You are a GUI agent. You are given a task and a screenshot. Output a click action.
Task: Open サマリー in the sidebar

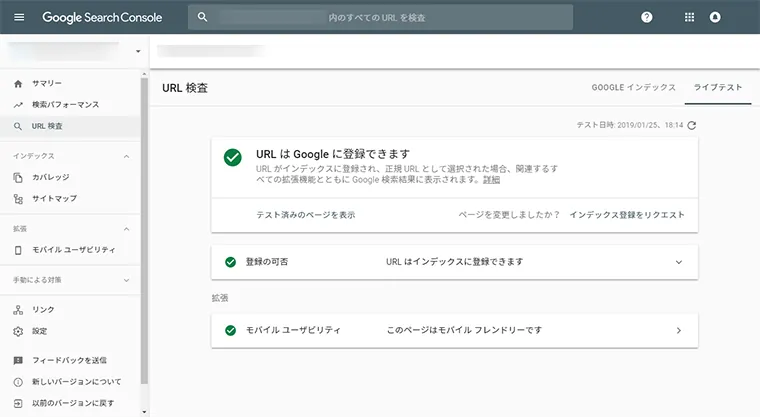tap(71, 83)
